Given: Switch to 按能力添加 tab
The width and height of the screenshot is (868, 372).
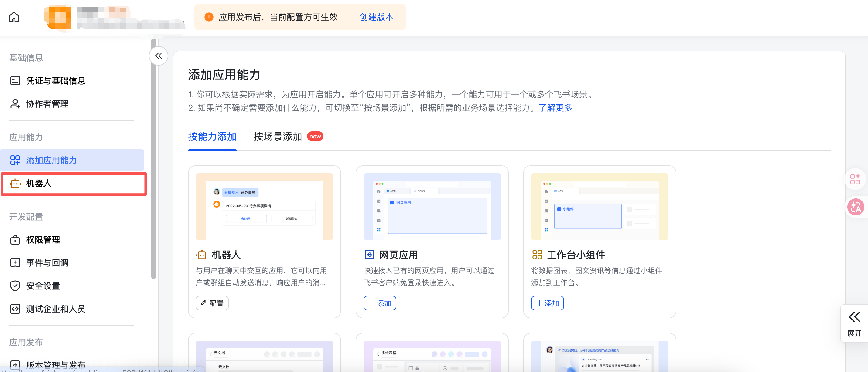Looking at the screenshot, I should (x=212, y=137).
